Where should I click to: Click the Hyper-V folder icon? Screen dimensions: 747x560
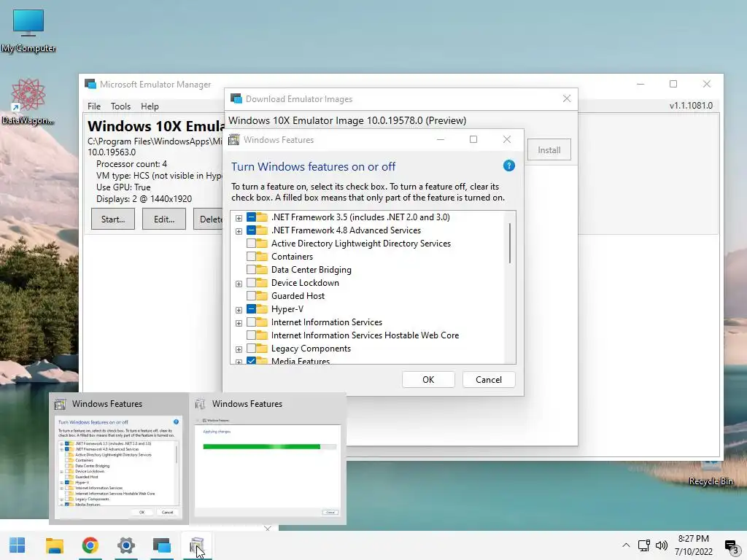coord(262,309)
